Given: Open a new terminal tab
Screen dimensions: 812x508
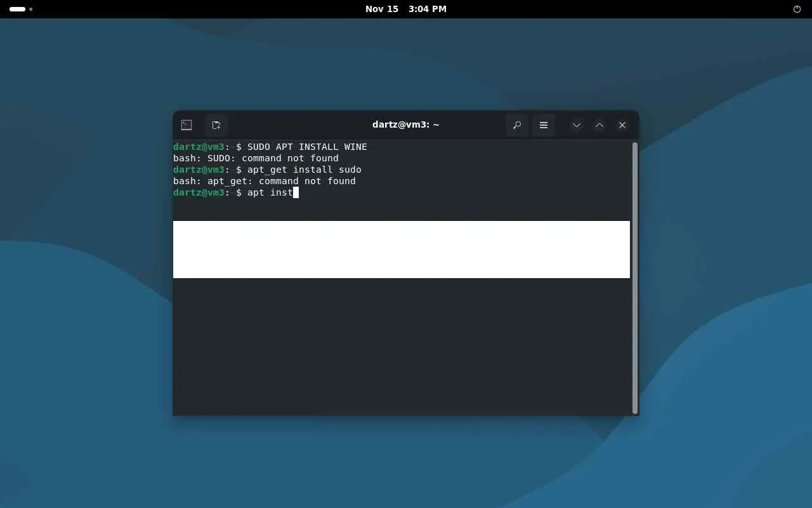Looking at the screenshot, I should click(x=216, y=125).
